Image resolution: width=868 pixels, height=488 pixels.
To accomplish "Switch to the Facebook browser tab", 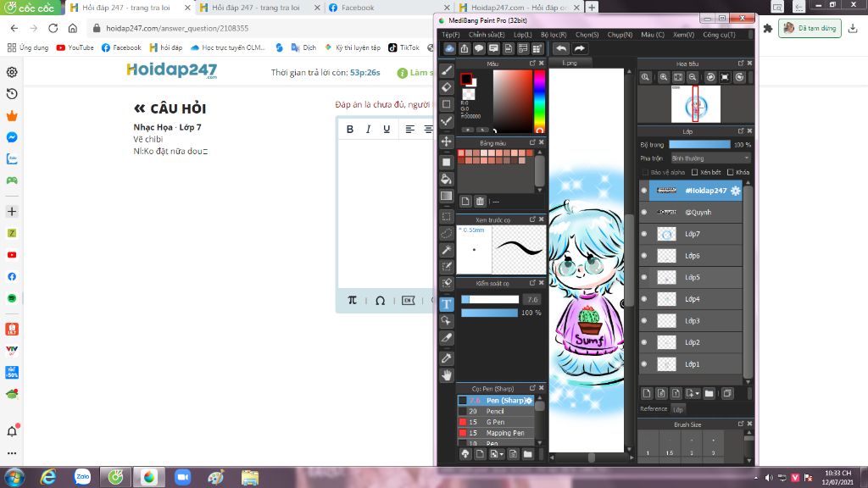I will click(x=388, y=8).
